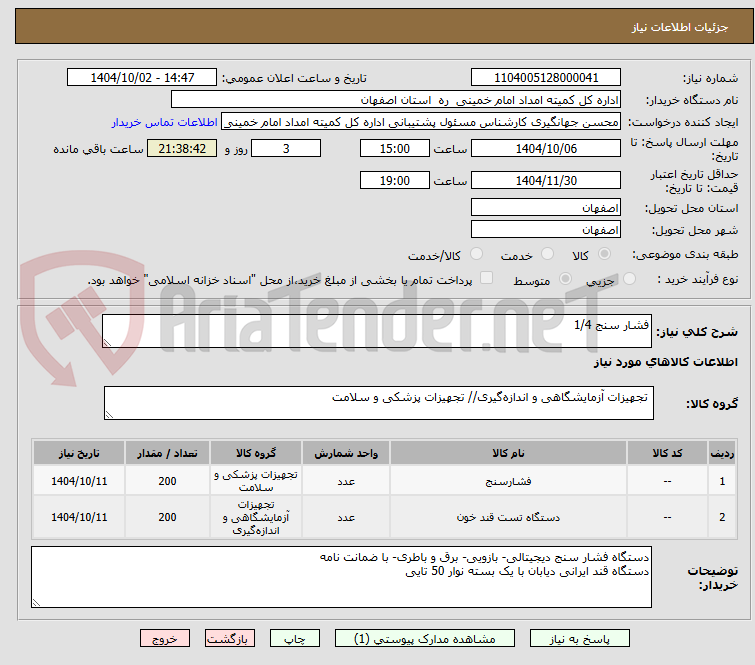Click the دستگاه تست قند خون cell

click(508, 517)
